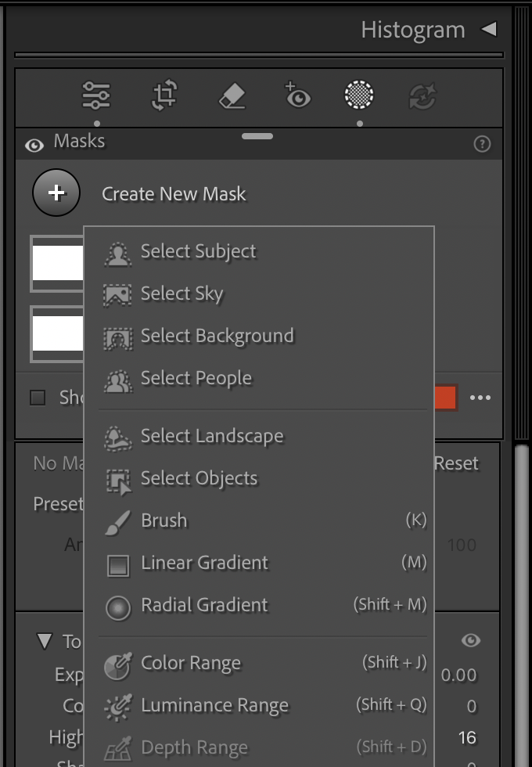Select the Healing eraser tool
532x767 pixels.
pos(232,95)
